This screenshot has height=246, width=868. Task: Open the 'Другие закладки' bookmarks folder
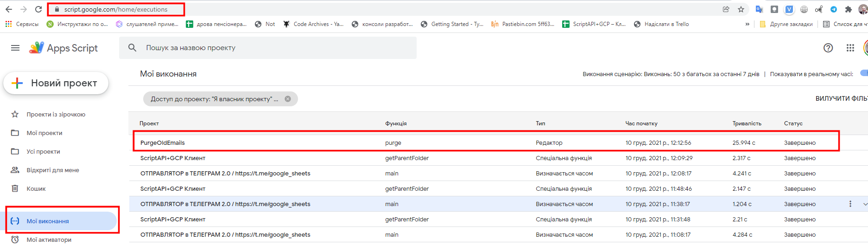(x=786, y=24)
